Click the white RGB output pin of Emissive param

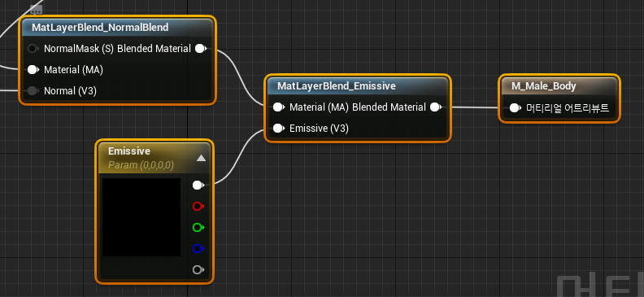pos(198,186)
